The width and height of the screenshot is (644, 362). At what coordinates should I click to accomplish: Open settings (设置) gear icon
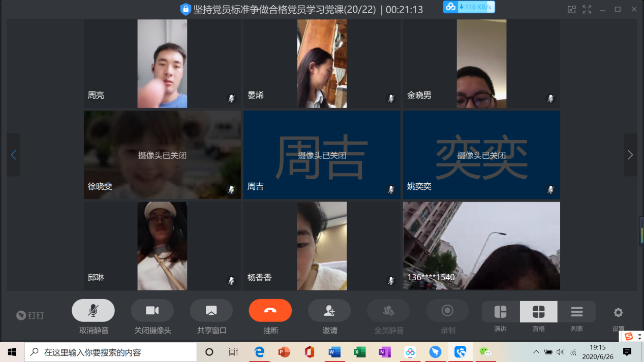click(x=618, y=313)
